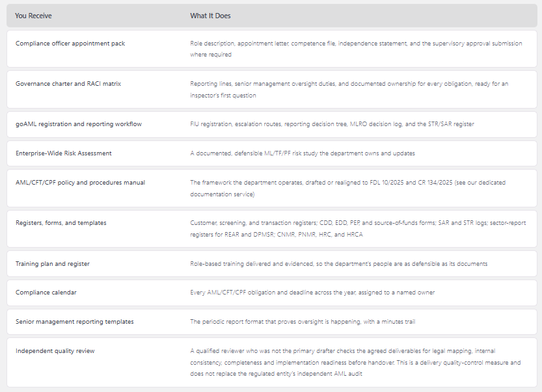Click 'Registers, forms, and templates' title

pos(61,223)
